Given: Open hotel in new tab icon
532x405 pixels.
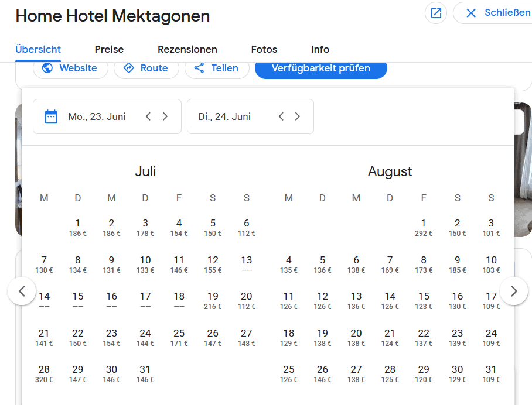Looking at the screenshot, I should tap(435, 13).
